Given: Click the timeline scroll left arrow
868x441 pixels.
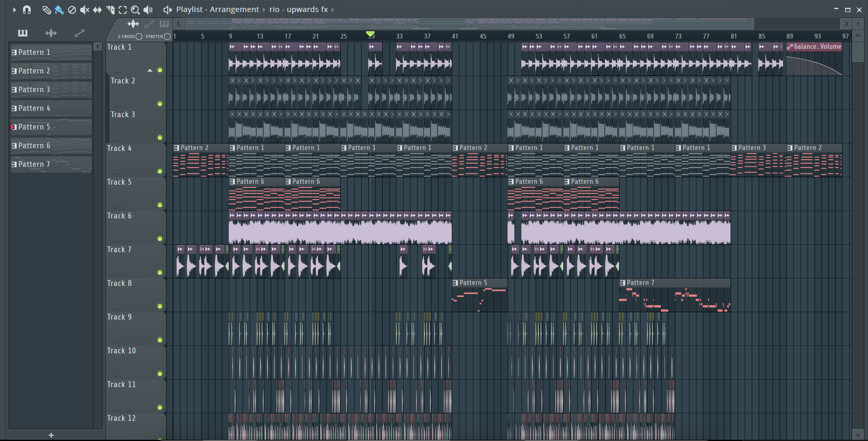Looking at the screenshot, I should point(178,24).
